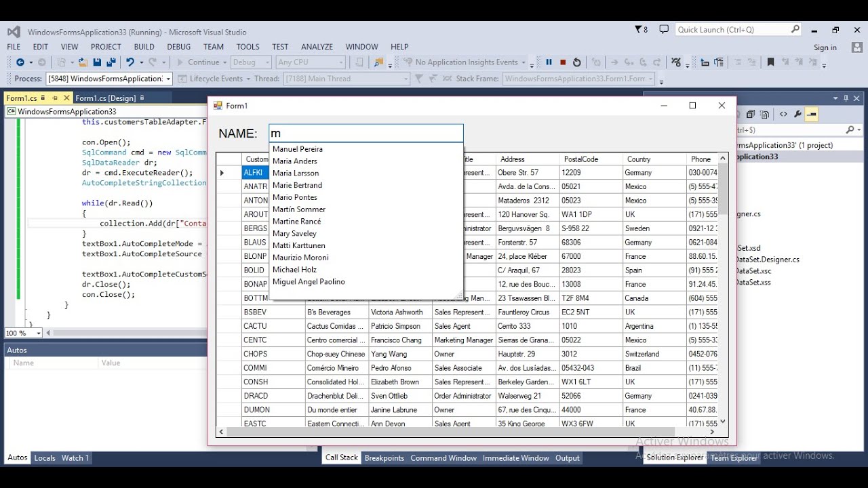Image resolution: width=868 pixels, height=488 pixels.
Task: Open the Stack Frame combo box
Action: 580,79
